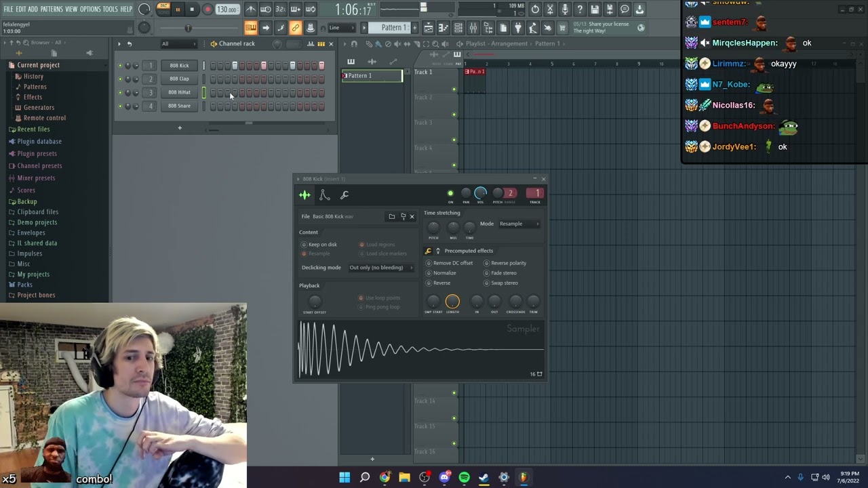Open the Channel rack view icon
Screen dimensions: 868x488
(x=458, y=28)
